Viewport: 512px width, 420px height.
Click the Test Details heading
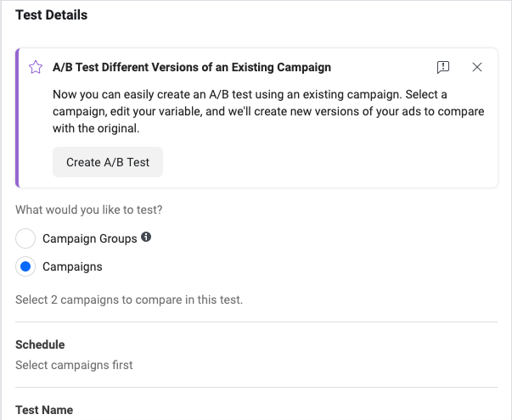[x=51, y=14]
